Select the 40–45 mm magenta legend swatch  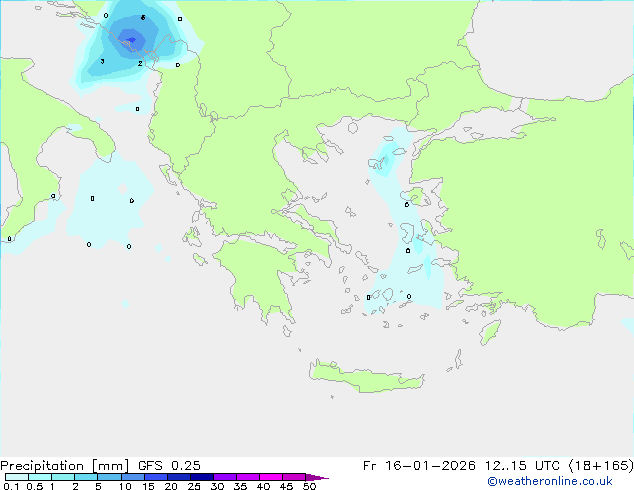click(x=271, y=477)
